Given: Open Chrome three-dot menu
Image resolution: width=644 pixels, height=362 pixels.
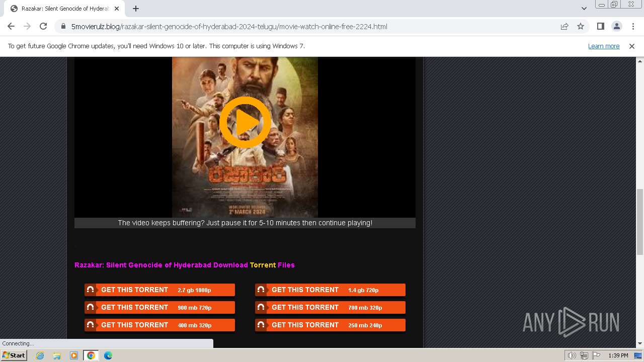Looking at the screenshot, I should point(632,26).
